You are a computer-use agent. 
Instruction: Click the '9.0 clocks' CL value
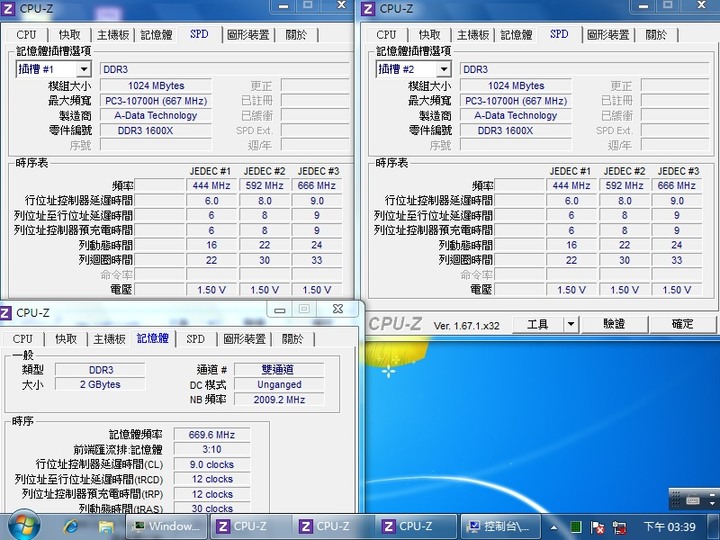coord(212,465)
